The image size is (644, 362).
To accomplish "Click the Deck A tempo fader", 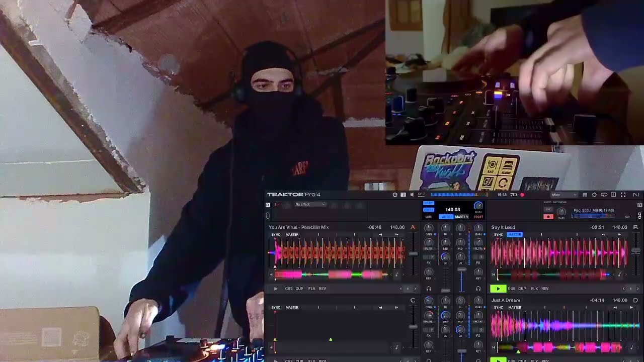I will pyautogui.click(x=413, y=254).
